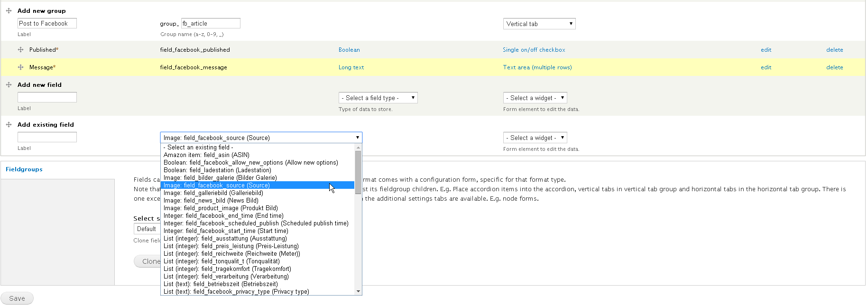Screen dimensions: 868x306
Task: Pick Integer: field_facebook_end_time option
Action: click(223, 216)
